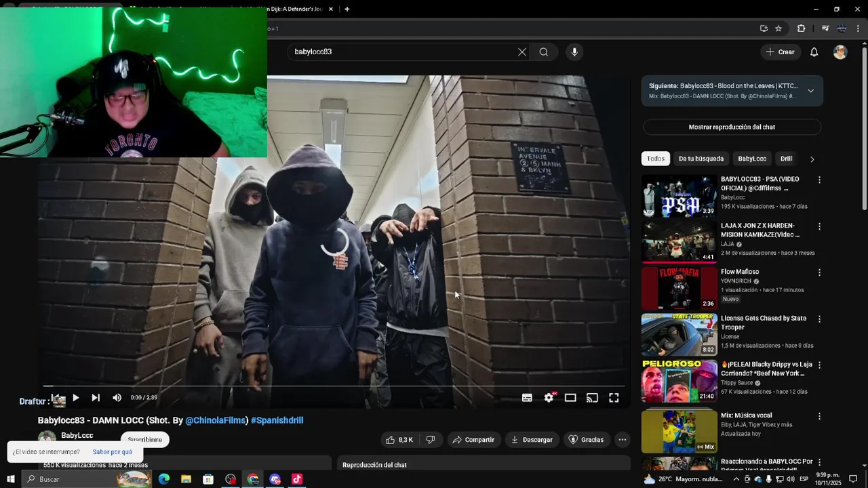The height and width of the screenshot is (488, 868).
Task: Open State Trooper video thumbnail
Action: point(679,334)
